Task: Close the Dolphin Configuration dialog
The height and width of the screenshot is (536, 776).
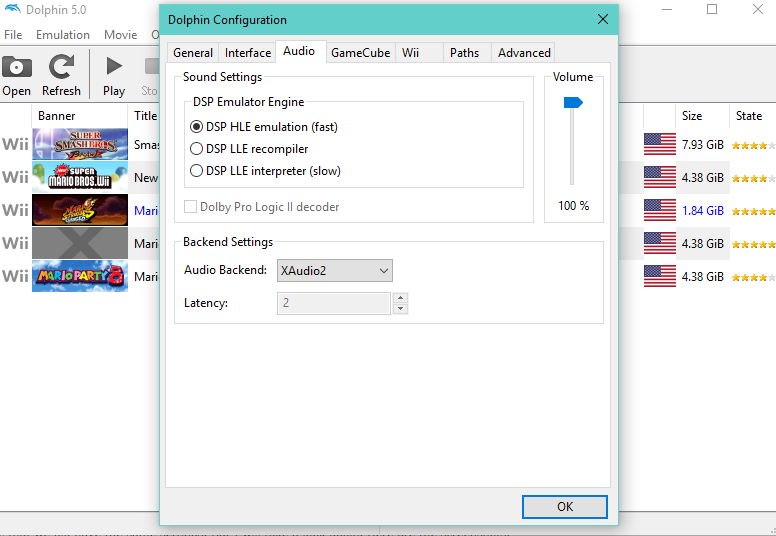Action: [x=603, y=19]
